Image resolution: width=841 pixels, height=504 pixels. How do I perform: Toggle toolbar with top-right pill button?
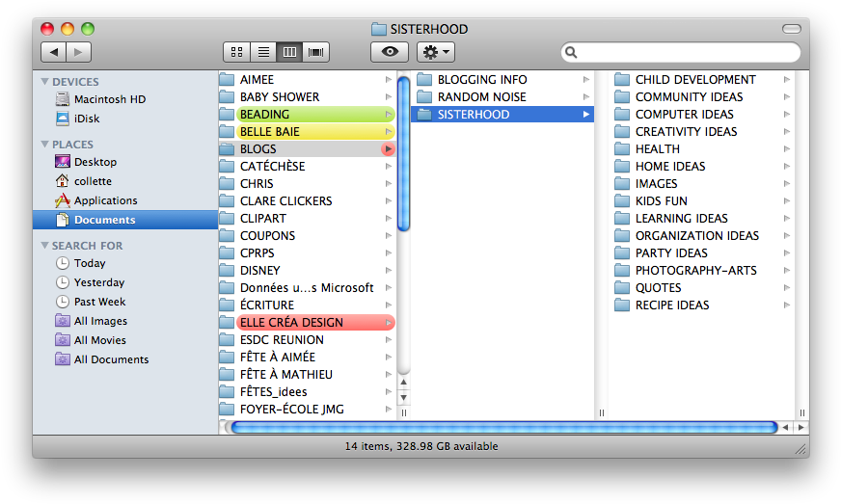point(791,29)
